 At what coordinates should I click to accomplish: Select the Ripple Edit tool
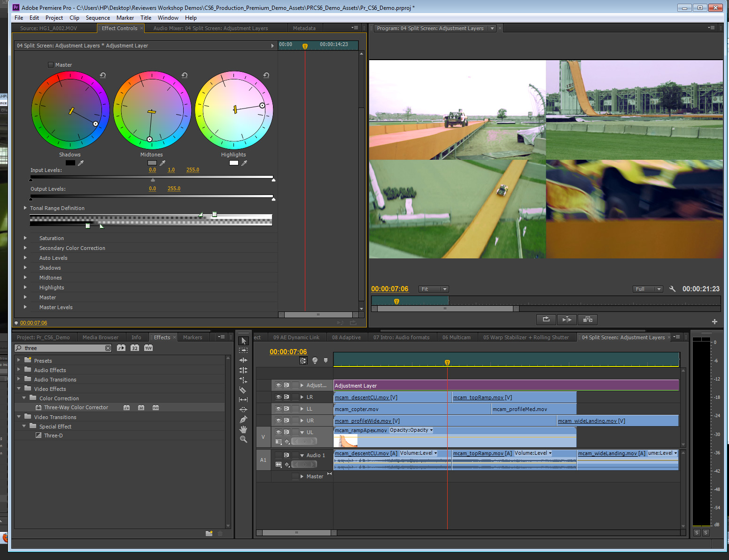(243, 360)
